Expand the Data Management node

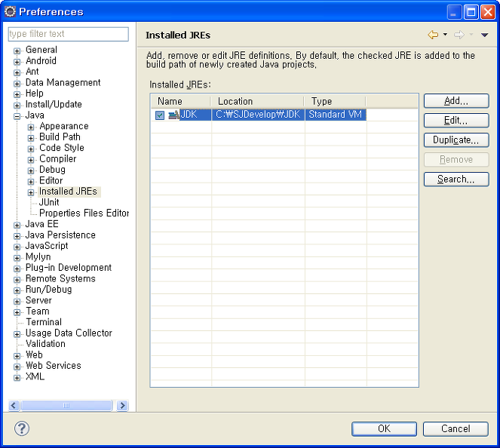point(17,84)
